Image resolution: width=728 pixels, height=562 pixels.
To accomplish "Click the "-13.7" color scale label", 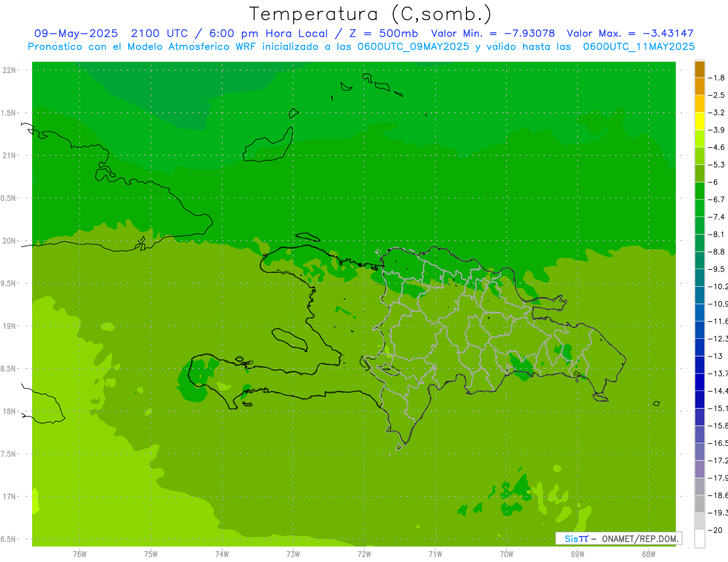I will [718, 373].
